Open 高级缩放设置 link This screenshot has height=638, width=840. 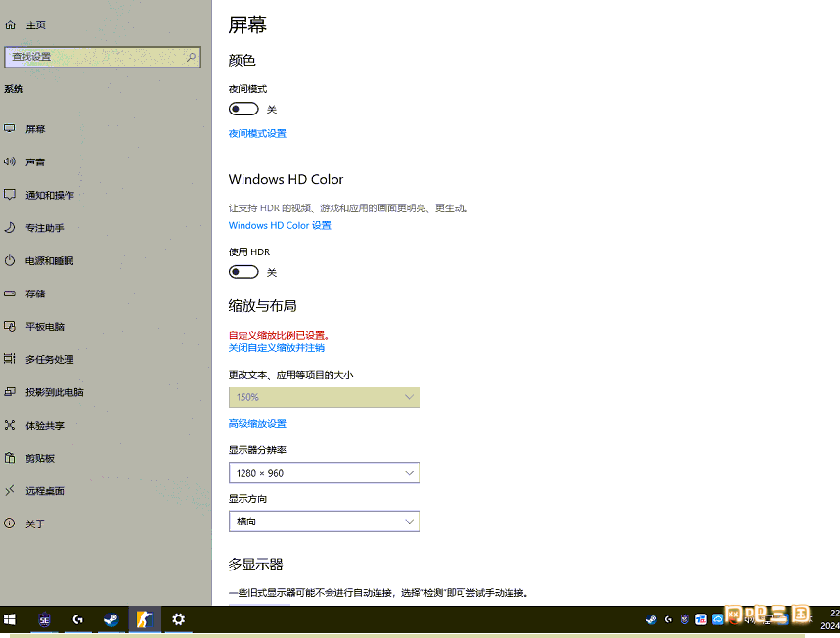pyautogui.click(x=257, y=424)
